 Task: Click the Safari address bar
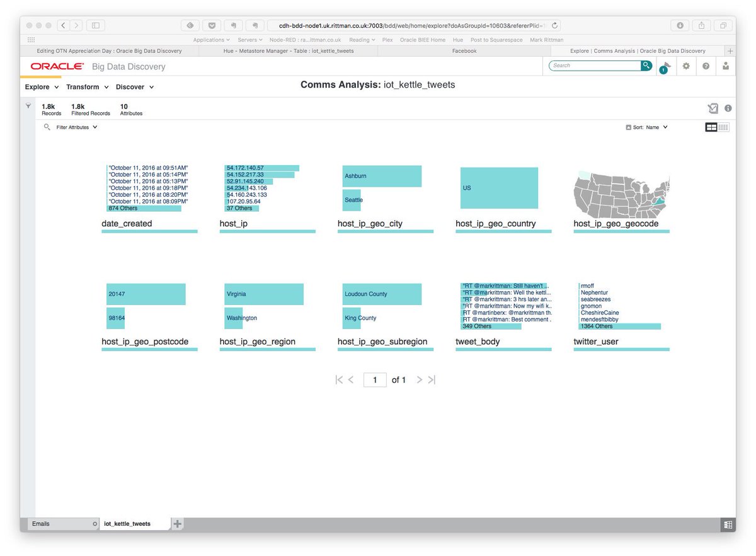(413, 25)
